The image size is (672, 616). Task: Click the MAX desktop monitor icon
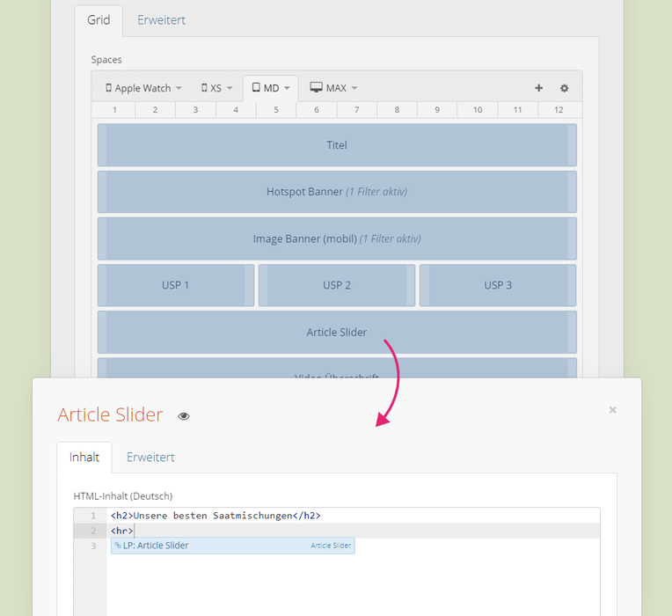click(x=317, y=87)
